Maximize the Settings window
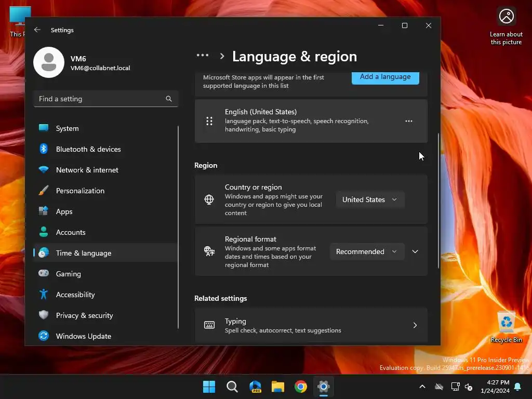The height and width of the screenshot is (399, 532). 404,25
